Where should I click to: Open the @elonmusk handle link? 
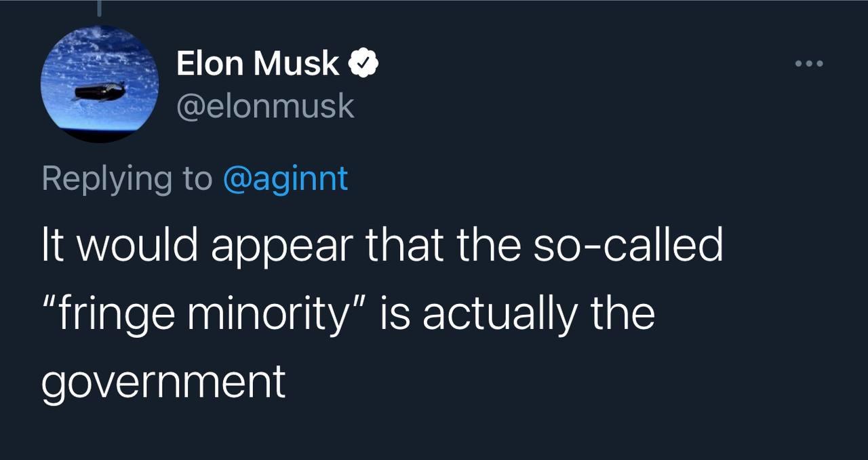click(x=265, y=107)
